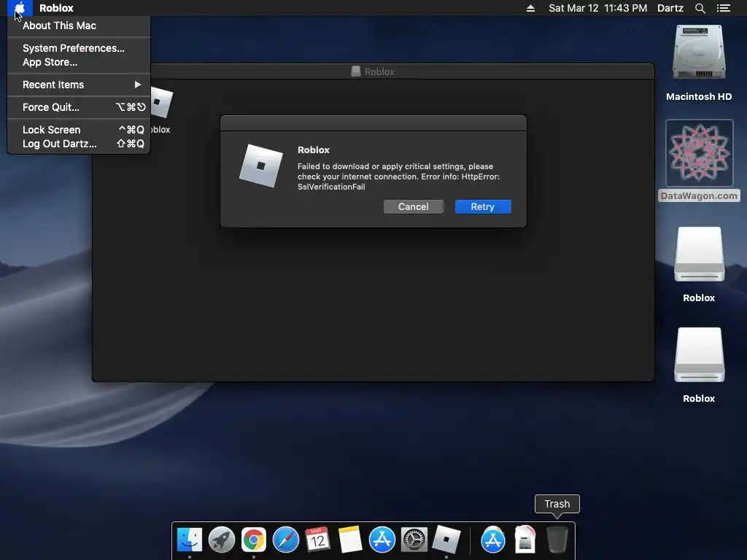Choose App Store from Apple menu
Viewport: 747px width, 560px height.
pos(79,62)
